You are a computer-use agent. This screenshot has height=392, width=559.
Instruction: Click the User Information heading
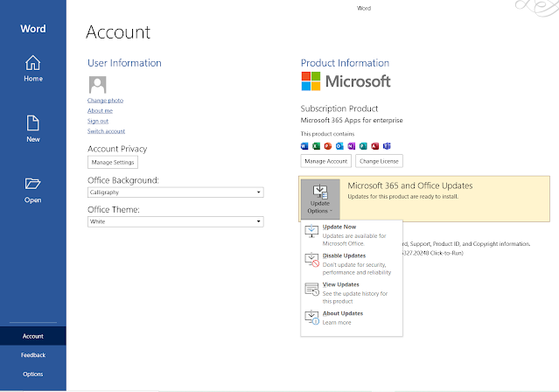pyautogui.click(x=124, y=63)
